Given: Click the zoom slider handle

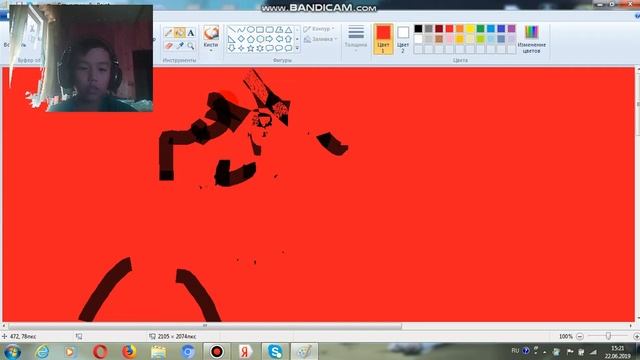Looking at the screenshot, I should [608, 336].
